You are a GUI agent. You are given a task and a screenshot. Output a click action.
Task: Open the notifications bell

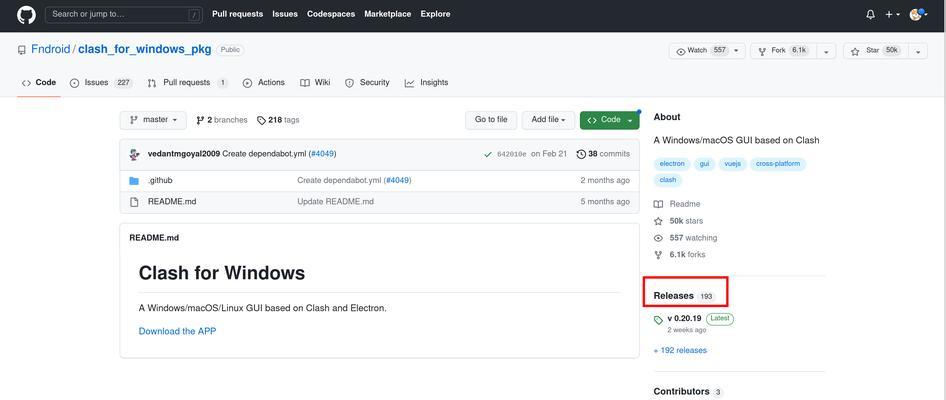(870, 14)
